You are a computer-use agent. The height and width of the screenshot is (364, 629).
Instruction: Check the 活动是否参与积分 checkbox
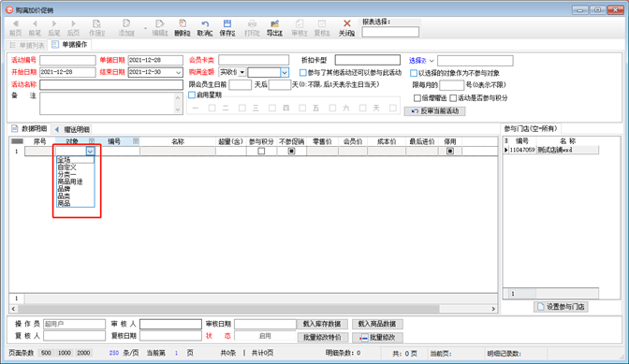click(x=453, y=98)
